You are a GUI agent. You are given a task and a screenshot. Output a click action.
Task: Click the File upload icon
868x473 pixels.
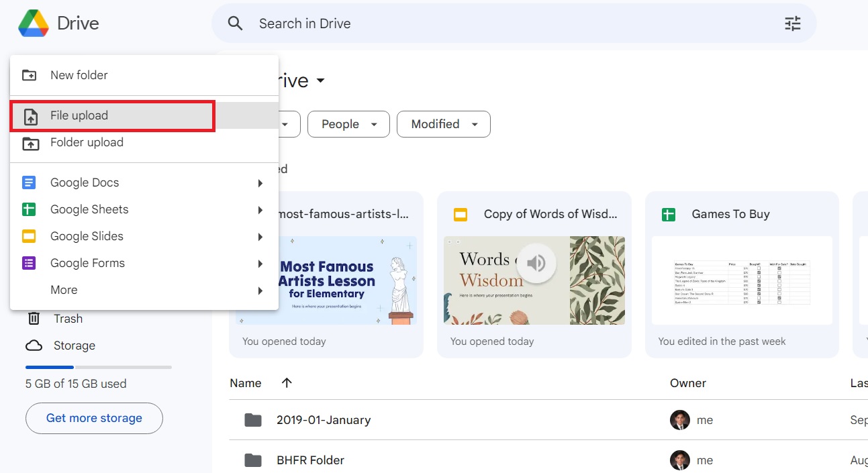31,116
